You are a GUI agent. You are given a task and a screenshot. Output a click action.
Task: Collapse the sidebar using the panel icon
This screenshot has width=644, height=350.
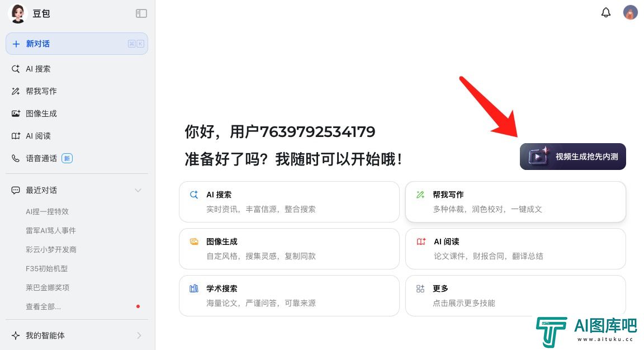(141, 13)
